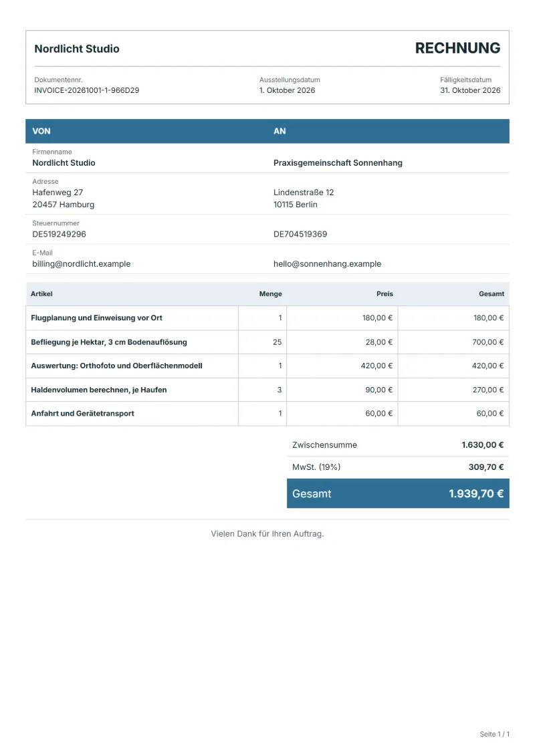This screenshot has height=756, width=535.
Task: Click the "VON" column header
Action: (41, 131)
